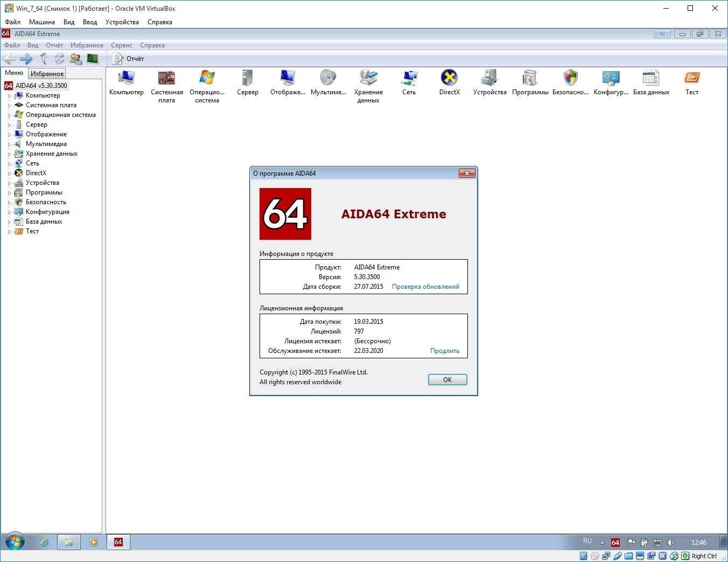The image size is (728, 562).
Task: Select Безопасность in the tree
Action: pyautogui.click(x=46, y=202)
